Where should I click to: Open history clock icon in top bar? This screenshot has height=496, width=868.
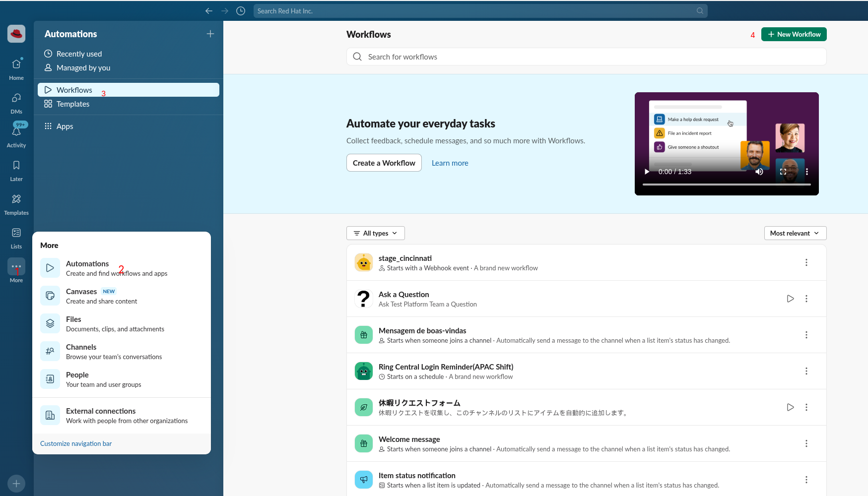coord(241,11)
